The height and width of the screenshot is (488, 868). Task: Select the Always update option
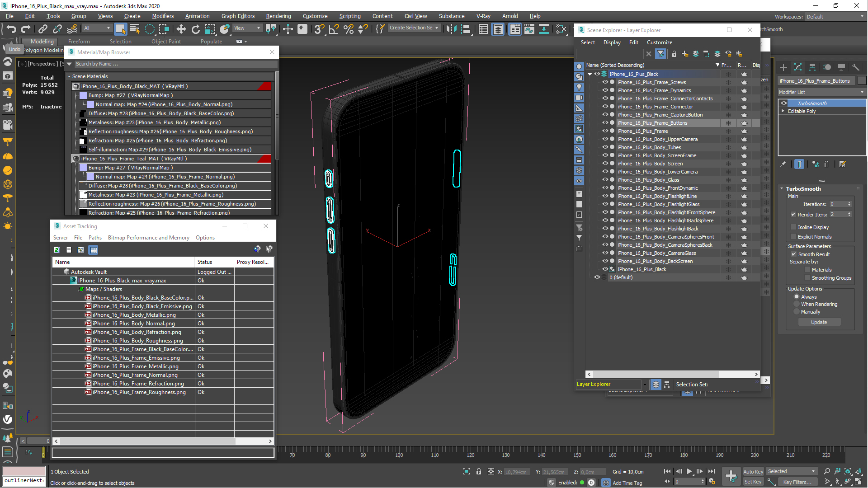[x=797, y=297]
